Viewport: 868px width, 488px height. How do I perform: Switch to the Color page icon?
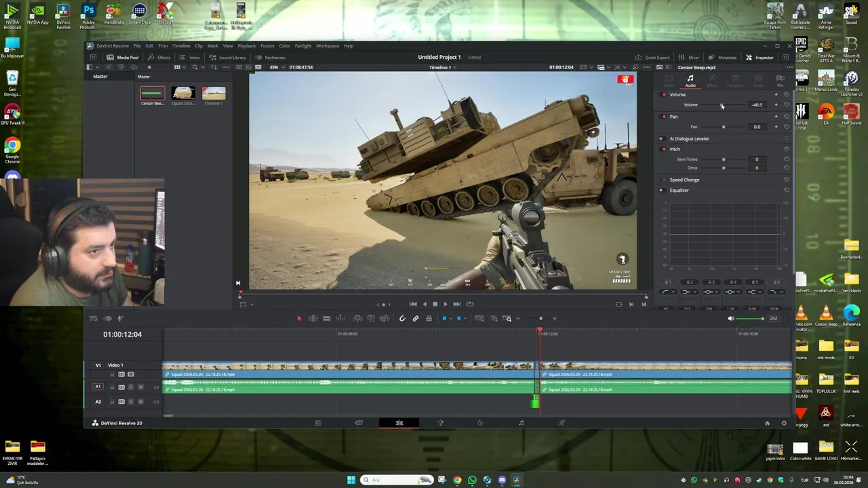point(480,423)
